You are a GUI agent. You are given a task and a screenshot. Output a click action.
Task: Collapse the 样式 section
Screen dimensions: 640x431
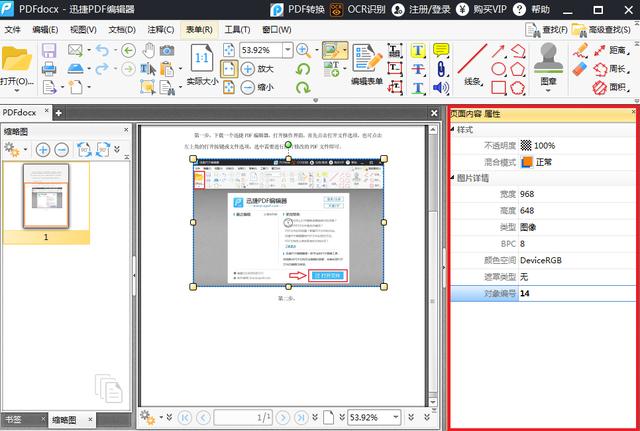[453, 129]
